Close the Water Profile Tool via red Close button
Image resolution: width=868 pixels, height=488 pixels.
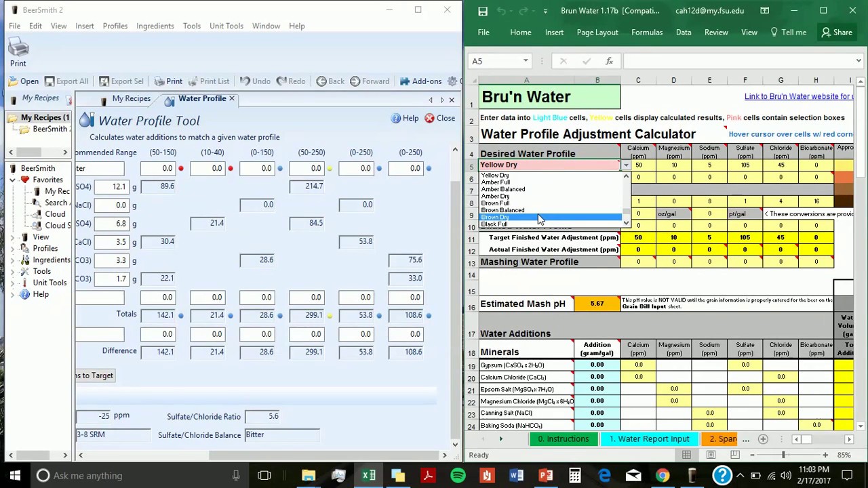point(439,118)
